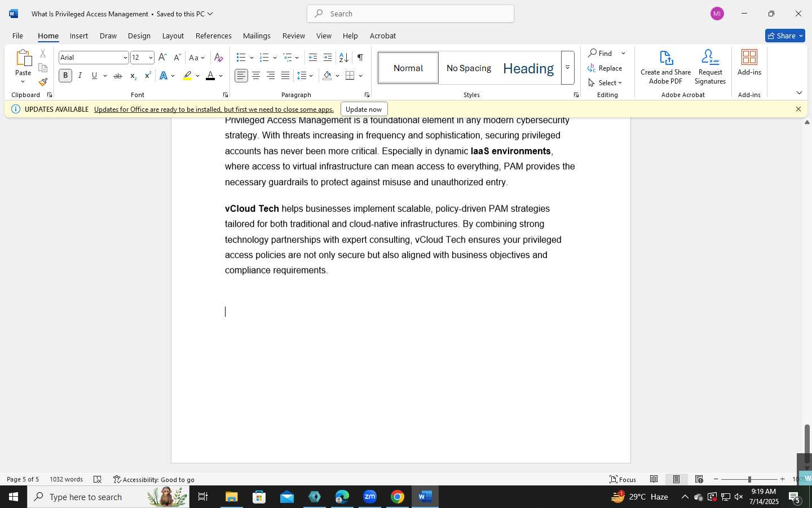The width and height of the screenshot is (812, 508).
Task: Click the Copy icon in Clipboard
Action: click(43, 68)
